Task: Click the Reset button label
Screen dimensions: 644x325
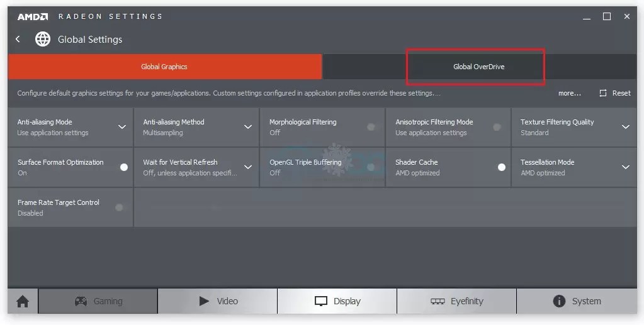Action: (x=621, y=93)
